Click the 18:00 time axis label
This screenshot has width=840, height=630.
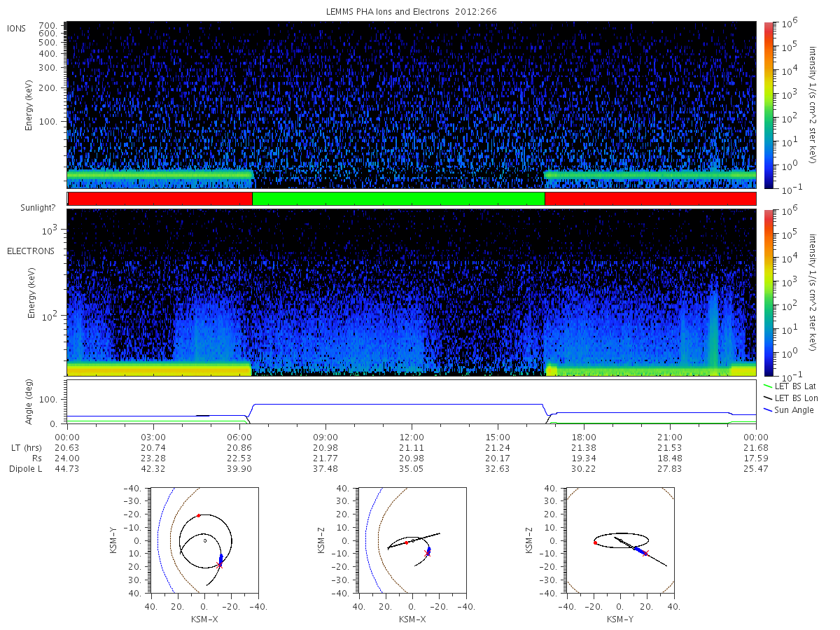tap(584, 437)
